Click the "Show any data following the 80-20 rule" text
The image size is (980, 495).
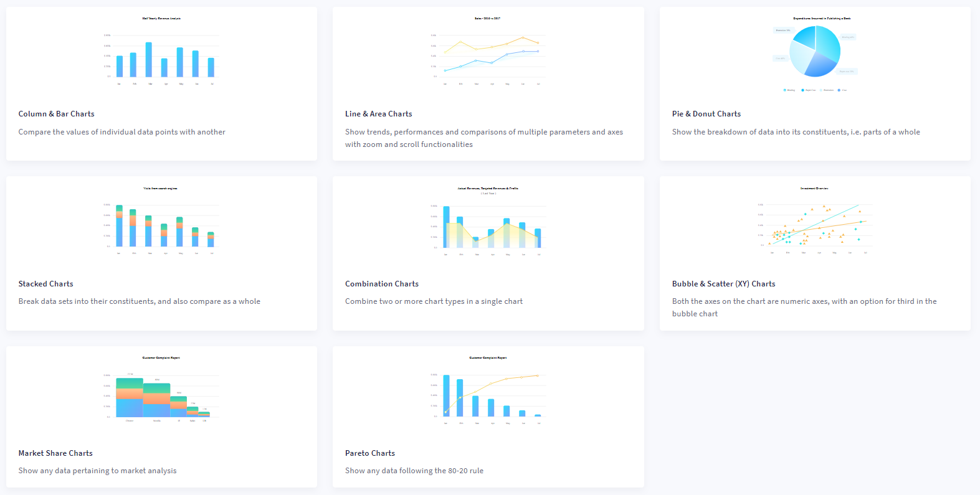[414, 471]
